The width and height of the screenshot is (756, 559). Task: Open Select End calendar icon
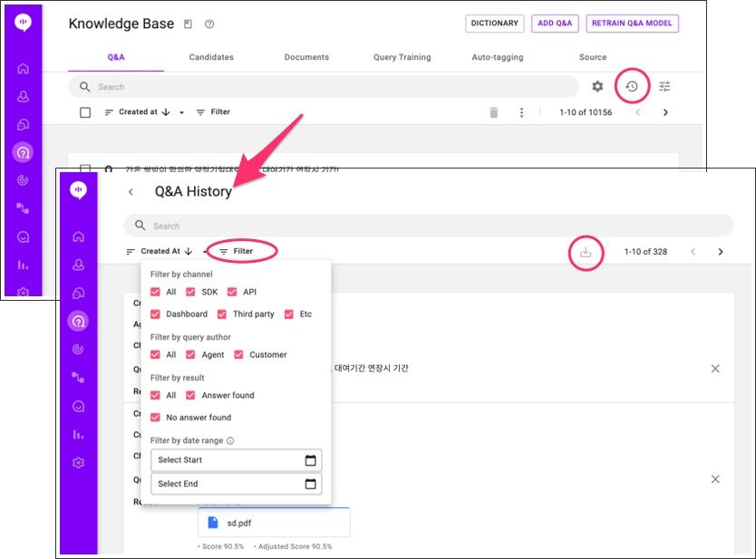point(311,484)
